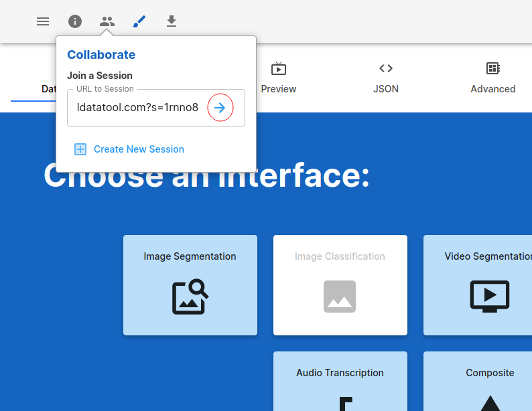Choose the Image Classification card
Screen dimensions: 532x411
coord(340,285)
